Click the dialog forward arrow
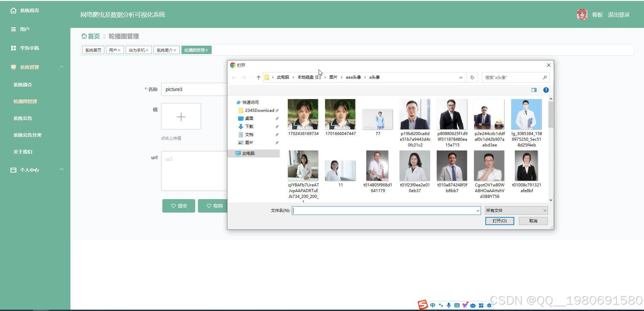This screenshot has height=311, width=644. click(244, 77)
